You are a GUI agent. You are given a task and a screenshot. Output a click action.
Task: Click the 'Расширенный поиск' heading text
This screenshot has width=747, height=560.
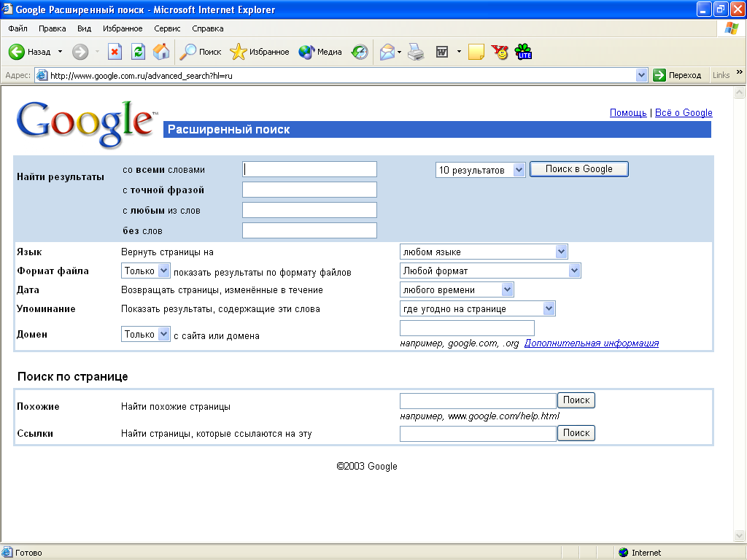pos(228,130)
